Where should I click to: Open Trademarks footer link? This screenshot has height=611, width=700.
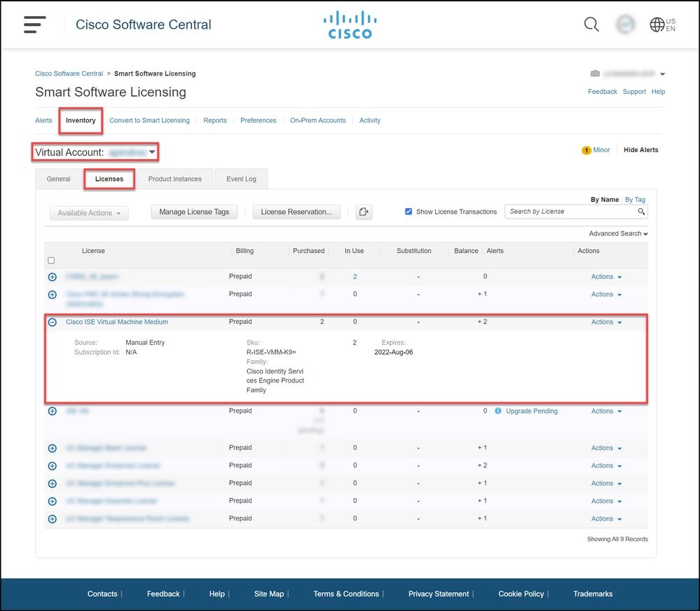point(593,593)
